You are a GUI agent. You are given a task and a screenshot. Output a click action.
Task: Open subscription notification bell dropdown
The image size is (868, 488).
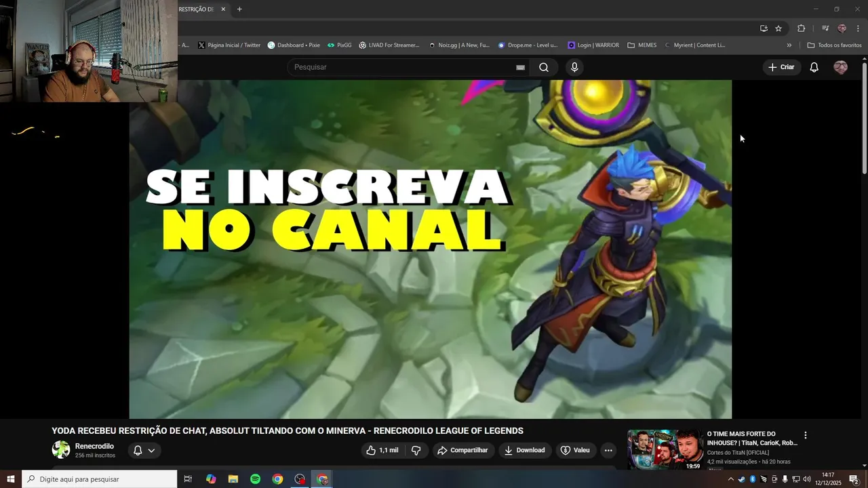click(144, 450)
